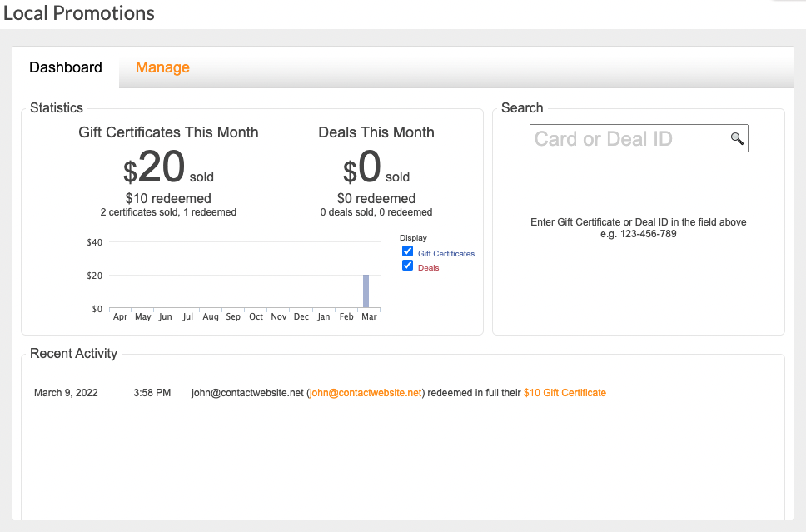Switch to the Manage tab

point(162,67)
